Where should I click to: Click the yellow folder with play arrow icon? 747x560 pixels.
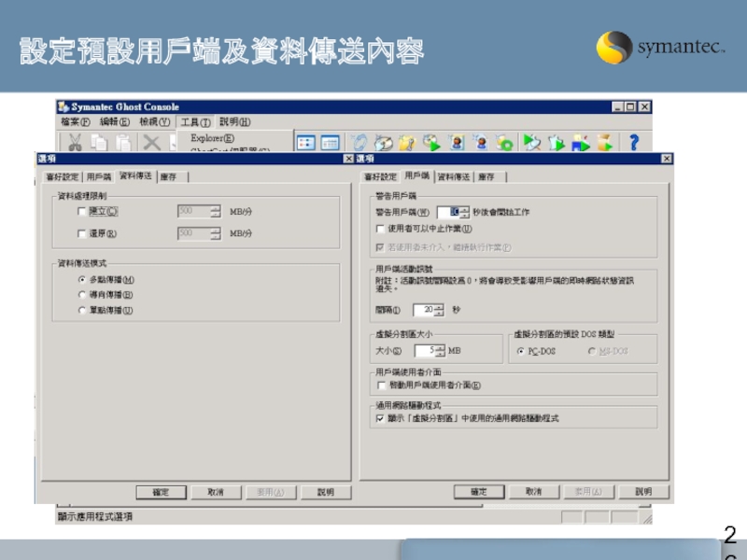604,143
